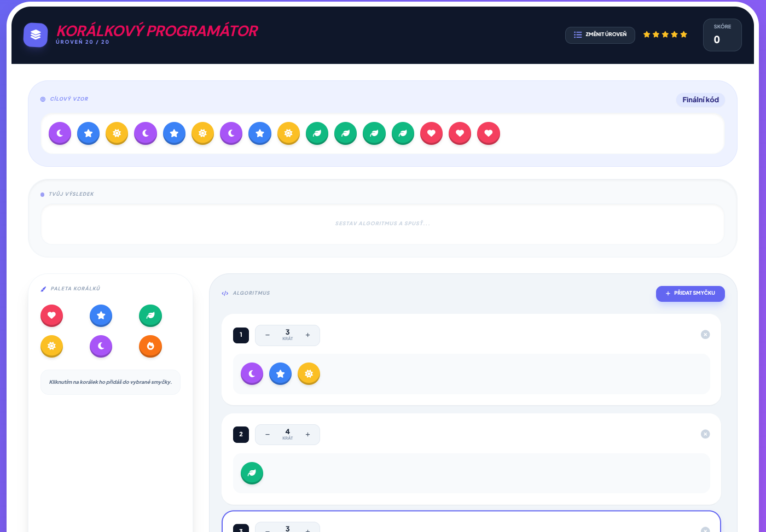The height and width of the screenshot is (532, 766).
Task: Remove loop 1 with its X button
Action: (705, 335)
